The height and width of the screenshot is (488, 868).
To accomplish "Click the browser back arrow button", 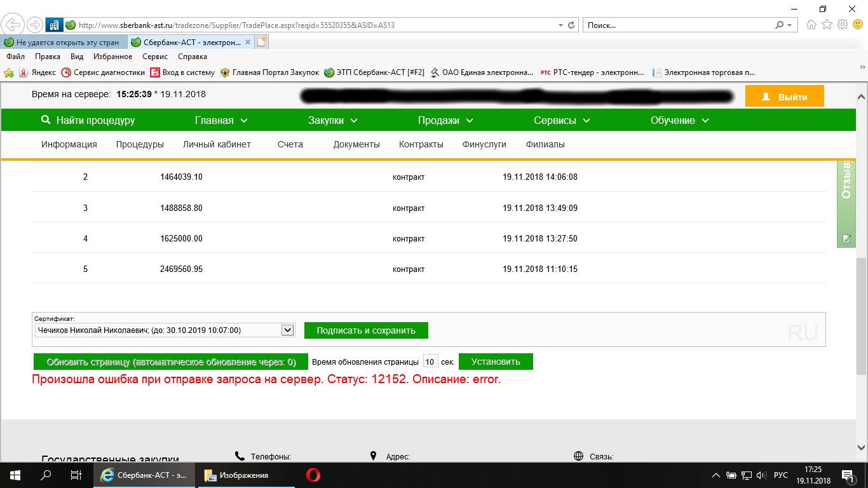I will click(x=13, y=25).
